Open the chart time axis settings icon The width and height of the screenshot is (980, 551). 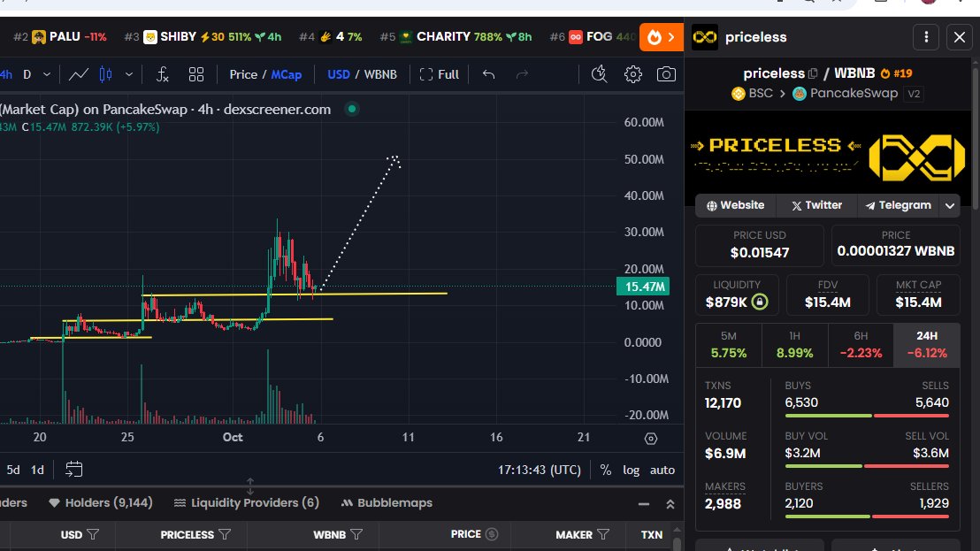[651, 439]
